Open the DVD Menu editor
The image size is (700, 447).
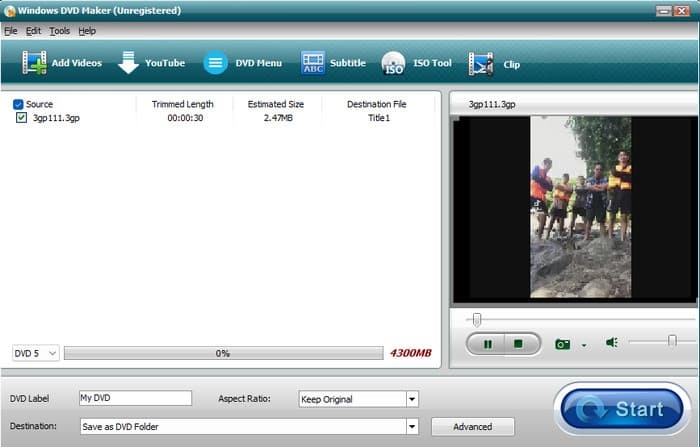[x=216, y=63]
